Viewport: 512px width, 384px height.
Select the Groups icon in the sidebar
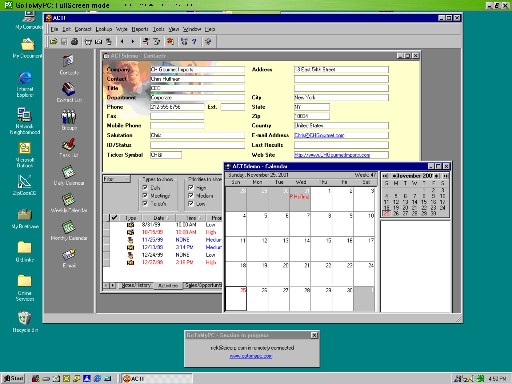[69, 120]
